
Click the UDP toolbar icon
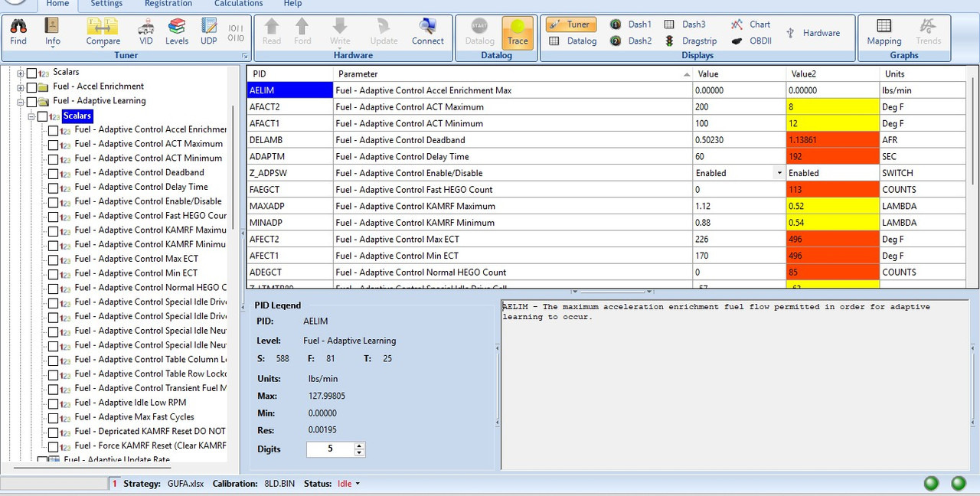pos(209,31)
